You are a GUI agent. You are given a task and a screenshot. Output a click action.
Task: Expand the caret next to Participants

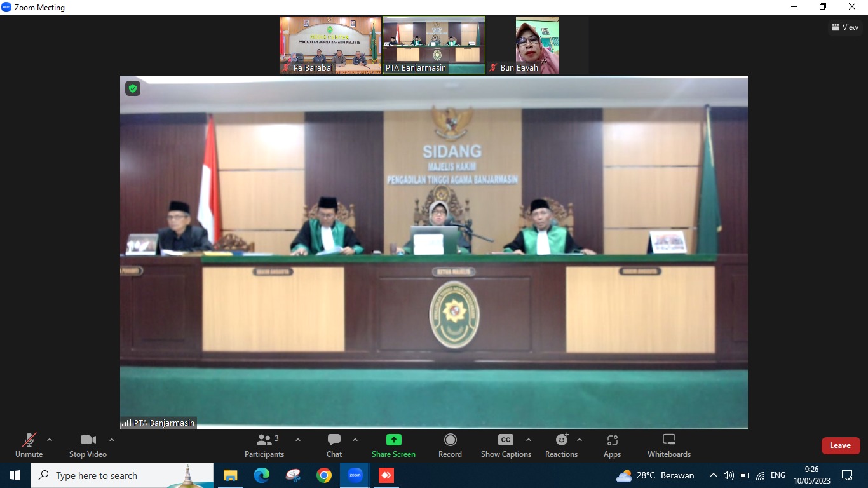click(x=298, y=440)
